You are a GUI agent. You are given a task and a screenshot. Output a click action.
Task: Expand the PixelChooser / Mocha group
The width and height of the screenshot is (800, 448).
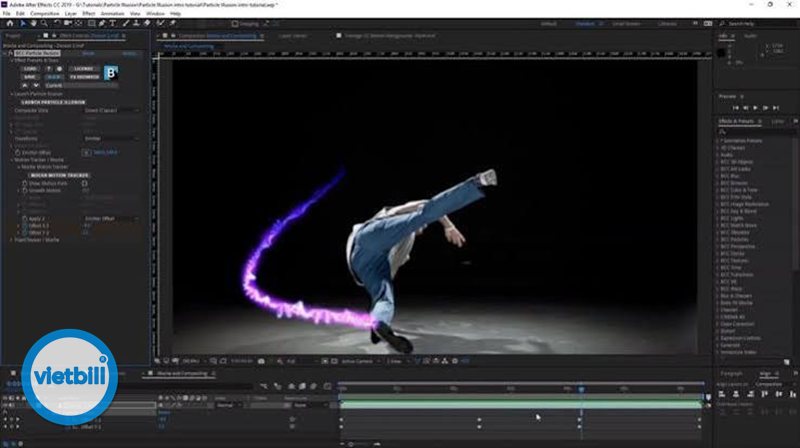12,240
